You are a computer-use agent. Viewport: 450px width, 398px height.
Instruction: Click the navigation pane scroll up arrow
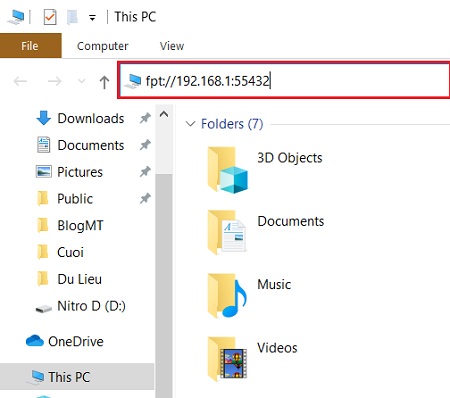click(x=164, y=115)
